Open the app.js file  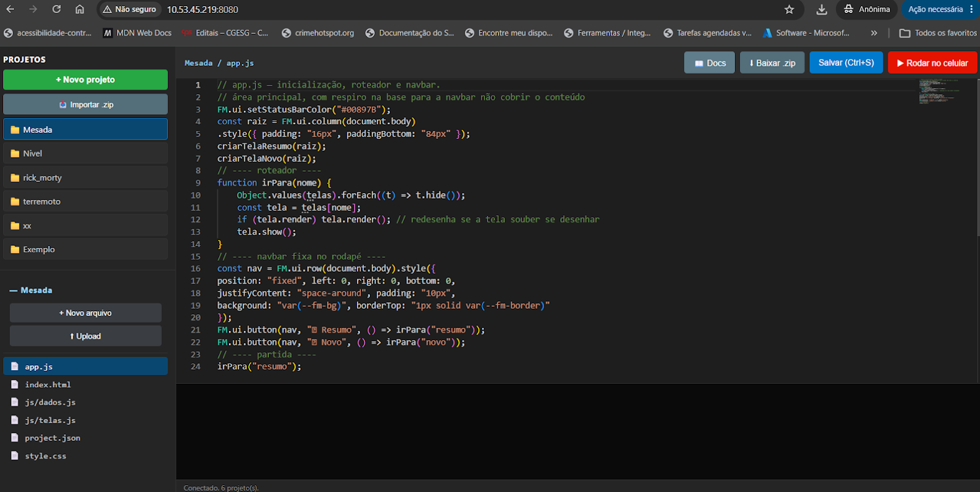point(85,367)
